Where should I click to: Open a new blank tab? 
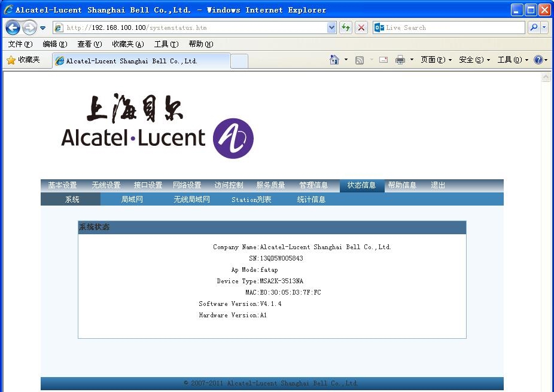pyautogui.click(x=239, y=61)
